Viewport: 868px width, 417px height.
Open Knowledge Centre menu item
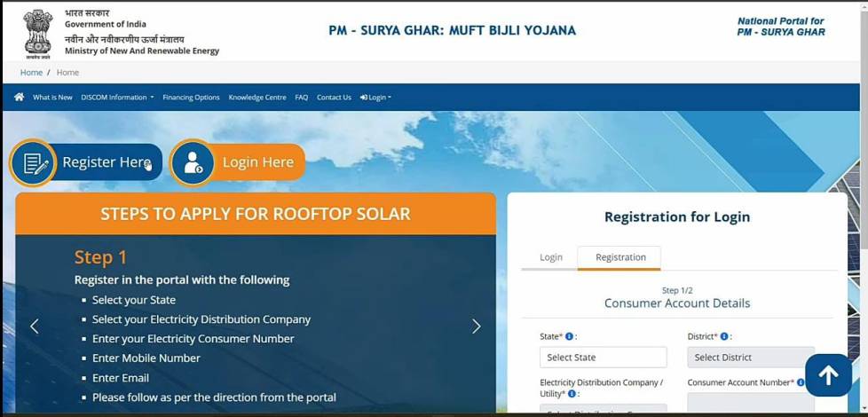(257, 98)
